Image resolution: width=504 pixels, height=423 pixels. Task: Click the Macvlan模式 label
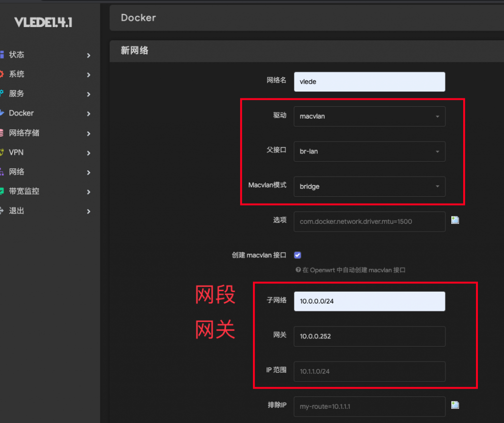click(267, 185)
